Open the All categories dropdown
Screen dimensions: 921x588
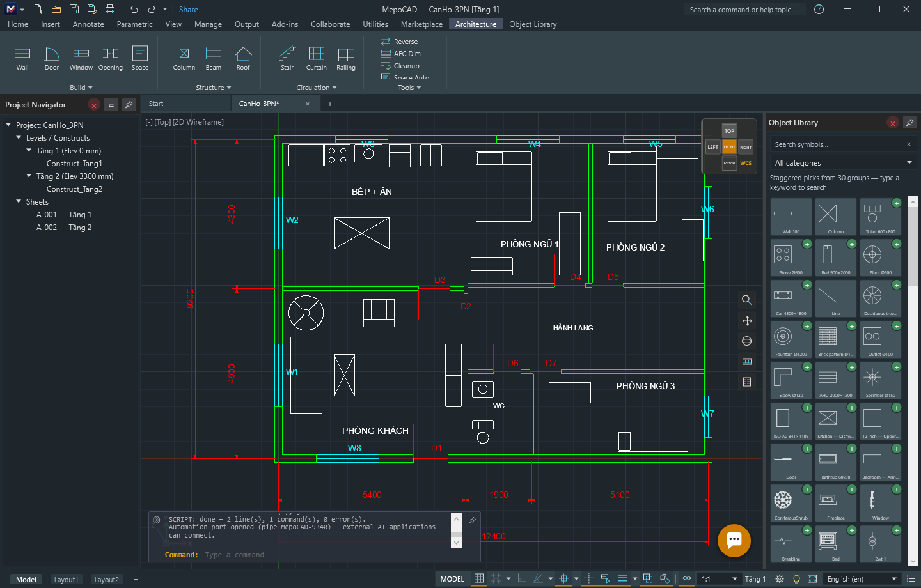click(x=843, y=163)
